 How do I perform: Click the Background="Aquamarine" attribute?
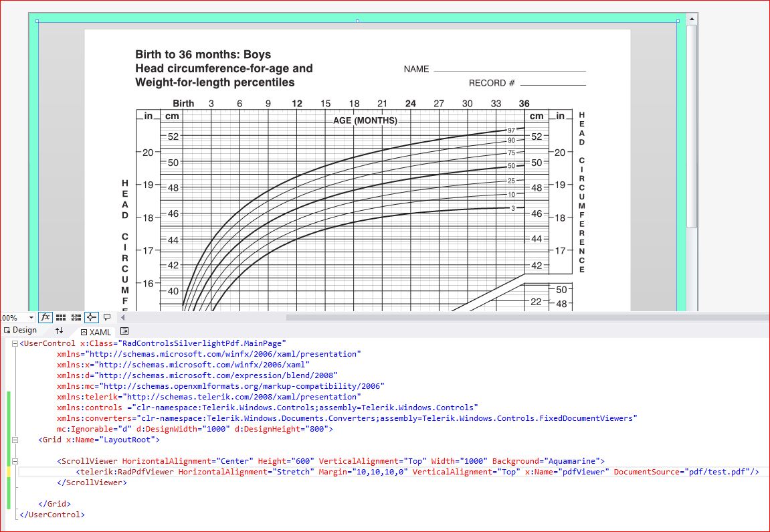547,461
